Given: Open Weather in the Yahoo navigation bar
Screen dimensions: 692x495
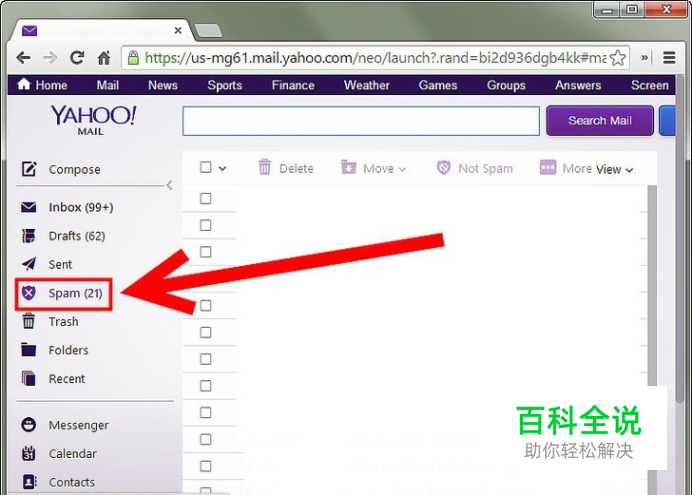Looking at the screenshot, I should click(366, 85).
